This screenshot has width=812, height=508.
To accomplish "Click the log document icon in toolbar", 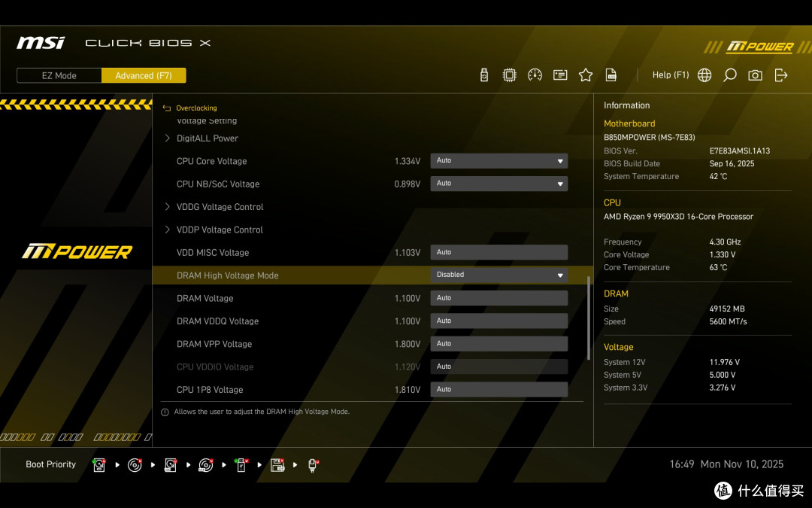I will (x=611, y=75).
